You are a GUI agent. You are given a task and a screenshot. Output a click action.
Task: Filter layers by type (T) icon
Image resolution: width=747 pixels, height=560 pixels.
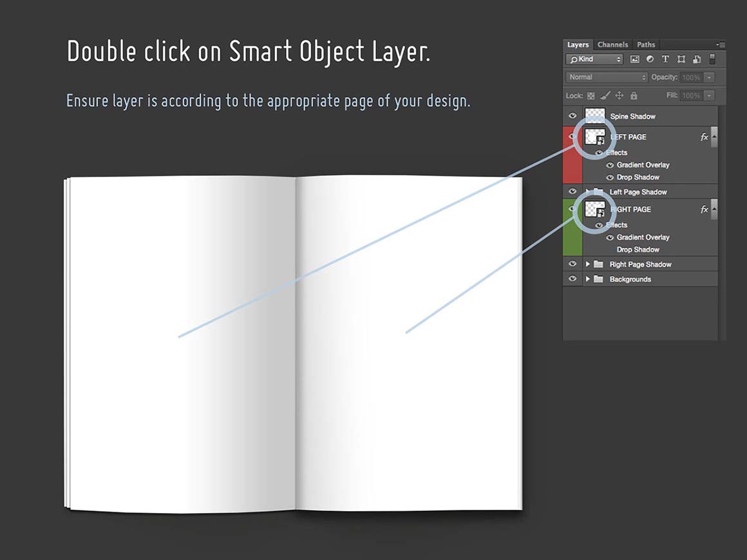pyautogui.click(x=665, y=59)
